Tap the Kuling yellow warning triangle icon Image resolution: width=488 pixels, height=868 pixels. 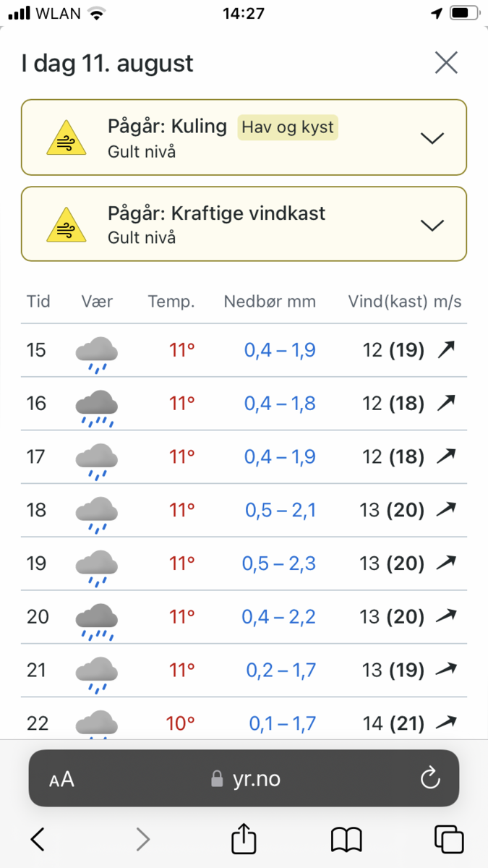66,137
